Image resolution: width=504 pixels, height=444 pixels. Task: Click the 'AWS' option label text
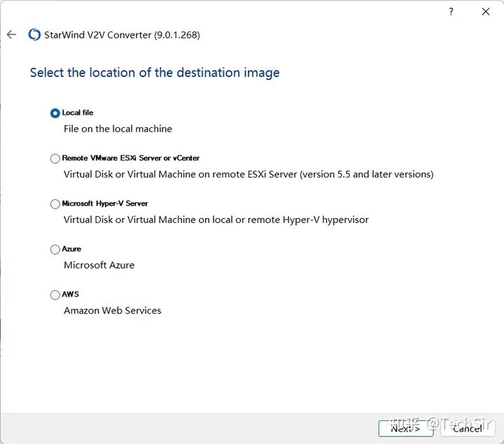tap(71, 294)
